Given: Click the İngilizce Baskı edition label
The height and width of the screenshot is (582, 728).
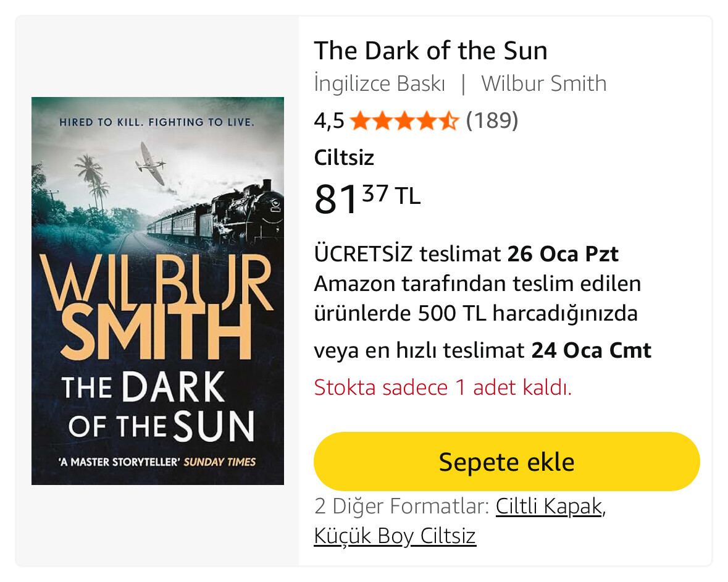Looking at the screenshot, I should pos(379,83).
